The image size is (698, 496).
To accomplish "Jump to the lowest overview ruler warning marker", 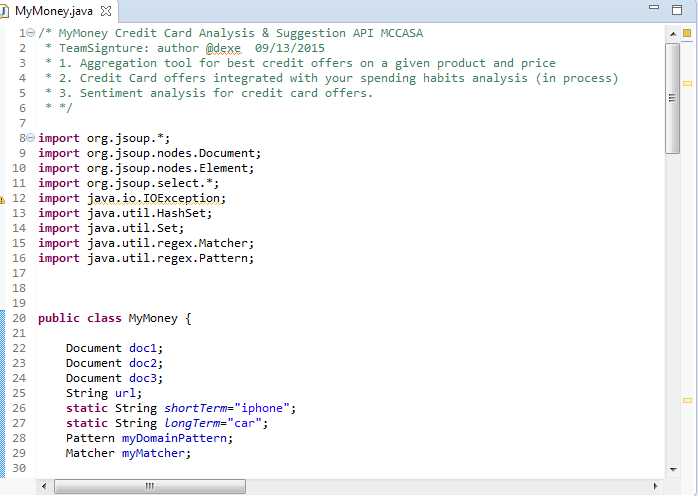I will pos(687,400).
